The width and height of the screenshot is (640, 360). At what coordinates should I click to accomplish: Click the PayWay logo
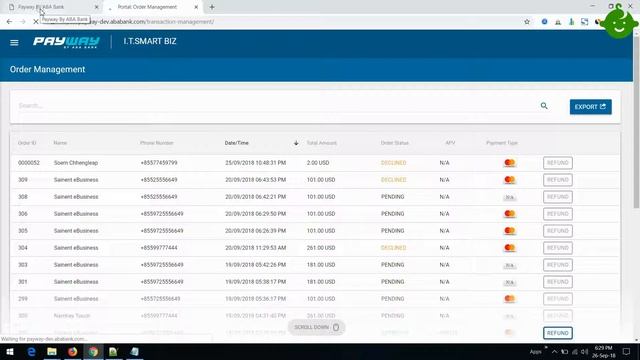66,42
